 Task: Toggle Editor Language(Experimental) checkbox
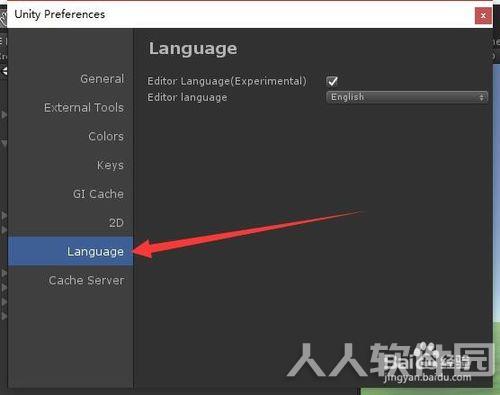click(332, 81)
